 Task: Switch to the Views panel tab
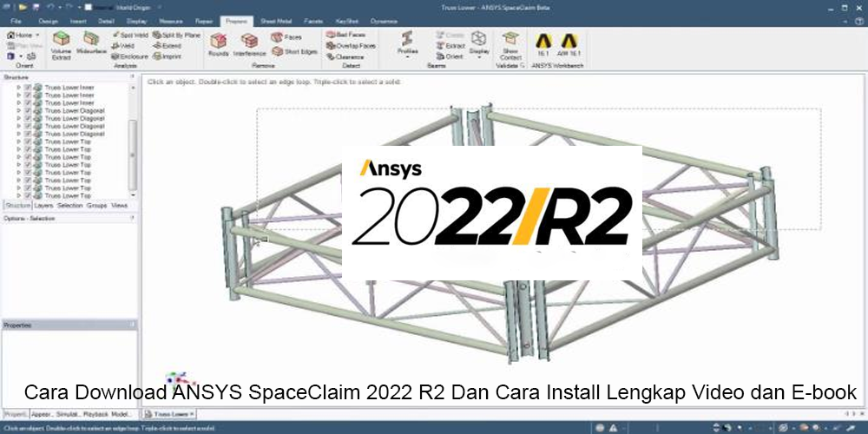(119, 206)
